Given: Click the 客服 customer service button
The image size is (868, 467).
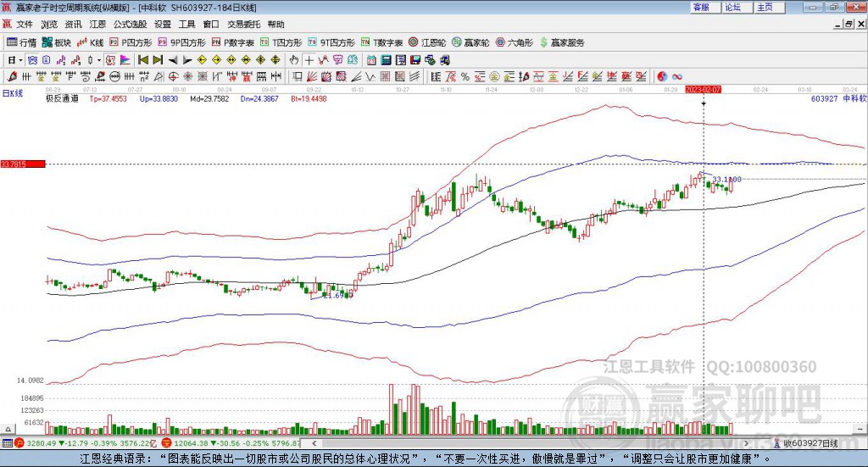Looking at the screenshot, I should pos(701,7).
